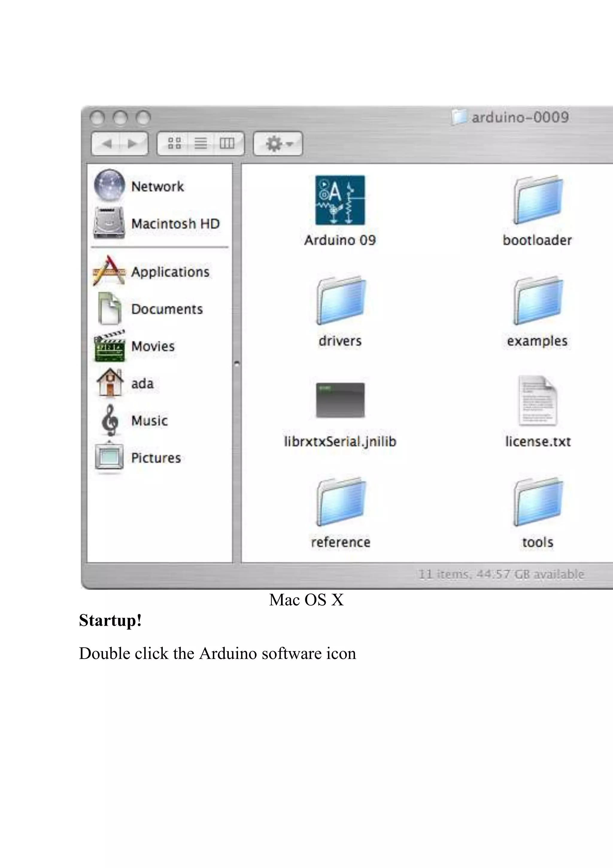Viewport: 613px width, 868px height.
Task: Click the '11 items, 44.57 GB available' status
Action: click(x=501, y=574)
